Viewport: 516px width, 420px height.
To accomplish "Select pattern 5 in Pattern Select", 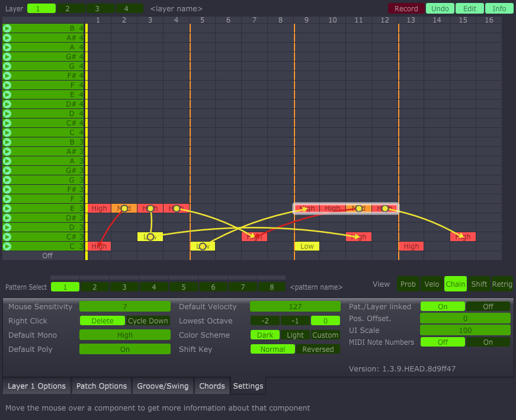I will 184,287.
